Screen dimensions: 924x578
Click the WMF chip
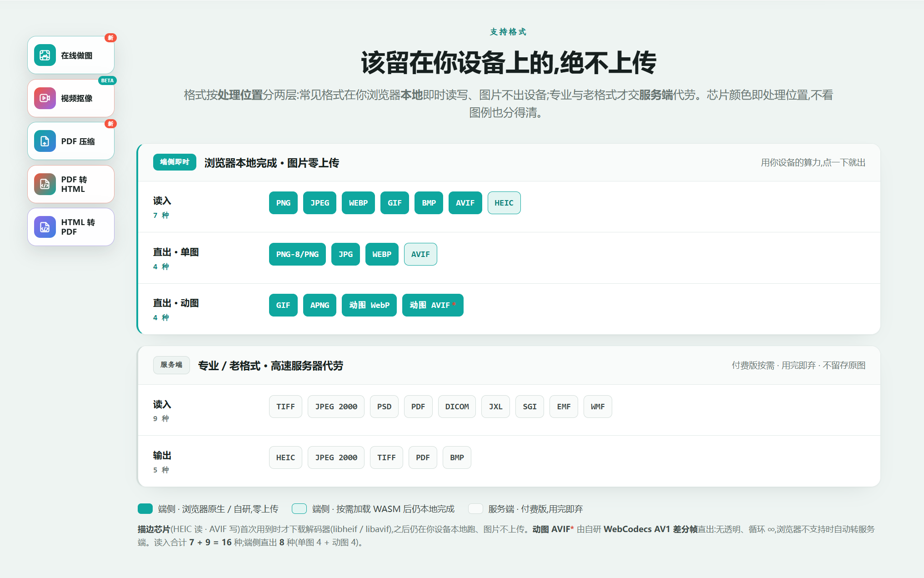(x=598, y=407)
